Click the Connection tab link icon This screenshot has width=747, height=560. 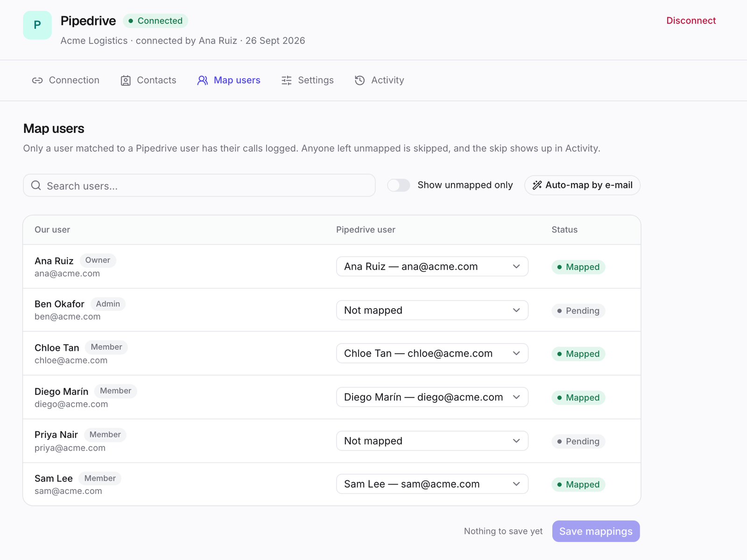click(37, 80)
